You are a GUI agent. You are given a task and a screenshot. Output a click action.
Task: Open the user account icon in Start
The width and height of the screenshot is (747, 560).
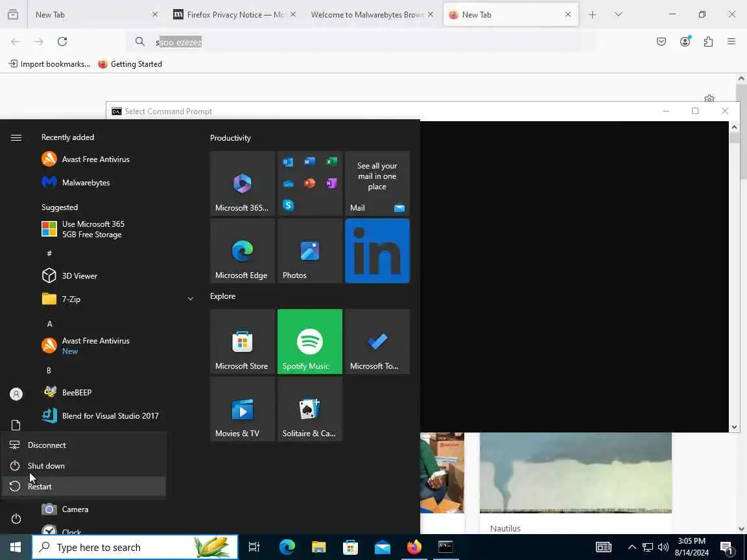pos(16,394)
